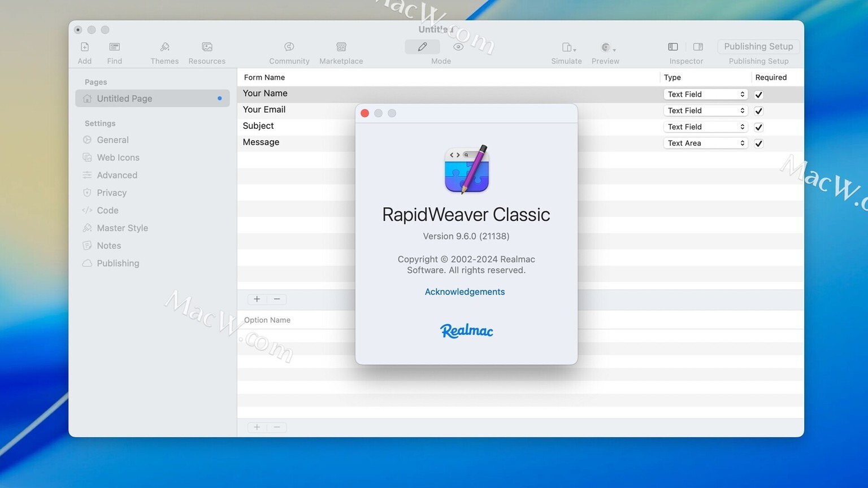
Task: Click the Code brackets sidebar icon
Action: pyautogui.click(x=87, y=210)
